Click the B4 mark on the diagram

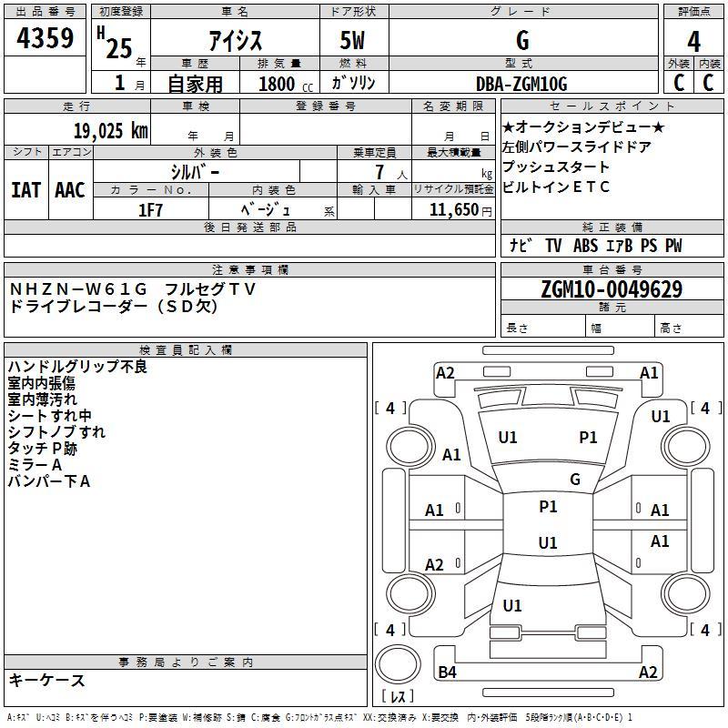[x=447, y=672]
